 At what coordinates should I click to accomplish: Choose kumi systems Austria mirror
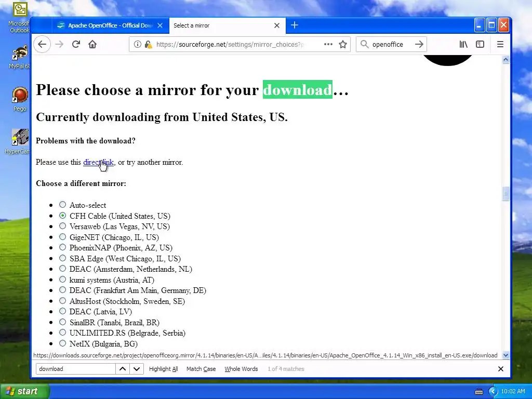tap(62, 280)
